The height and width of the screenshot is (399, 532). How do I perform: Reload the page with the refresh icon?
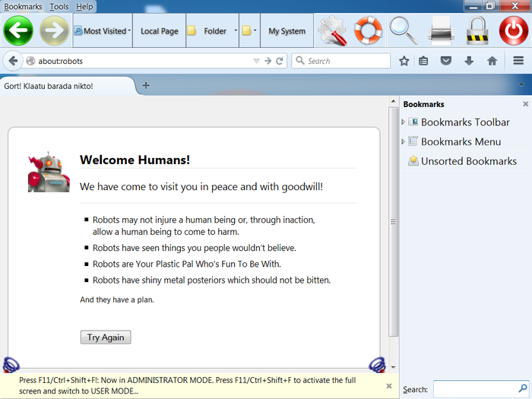tap(280, 61)
